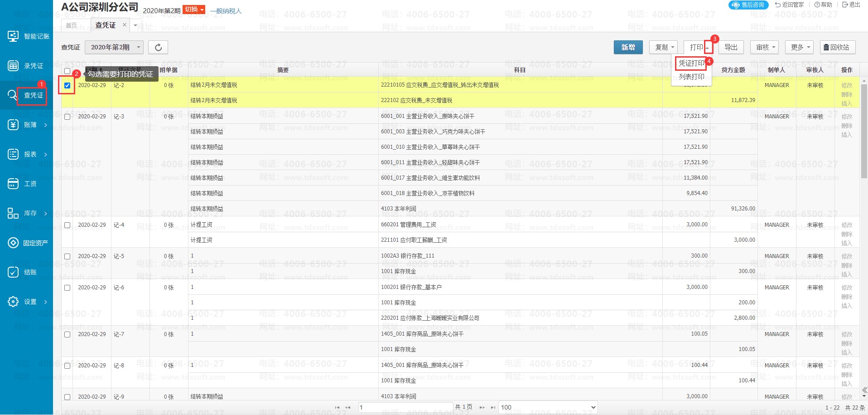The image size is (868, 415).
Task: Open the 2020年第2期 period dropdown
Action: (114, 47)
